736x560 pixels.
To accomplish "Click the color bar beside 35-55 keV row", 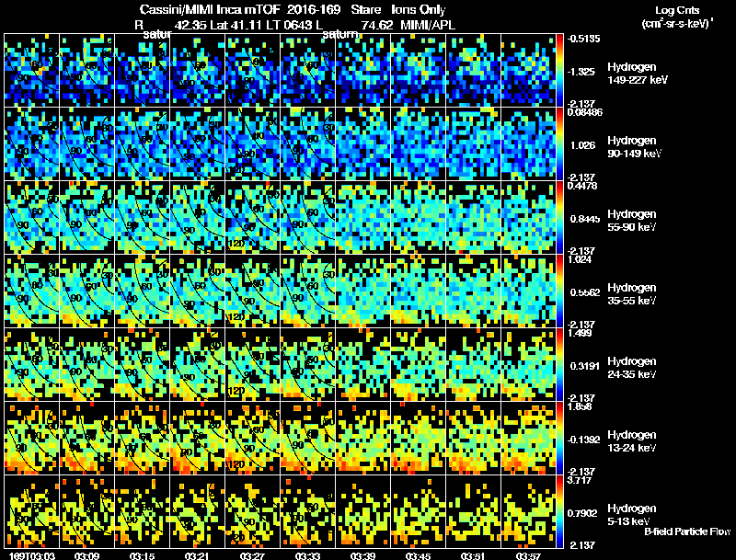I will pyautogui.click(x=559, y=291).
